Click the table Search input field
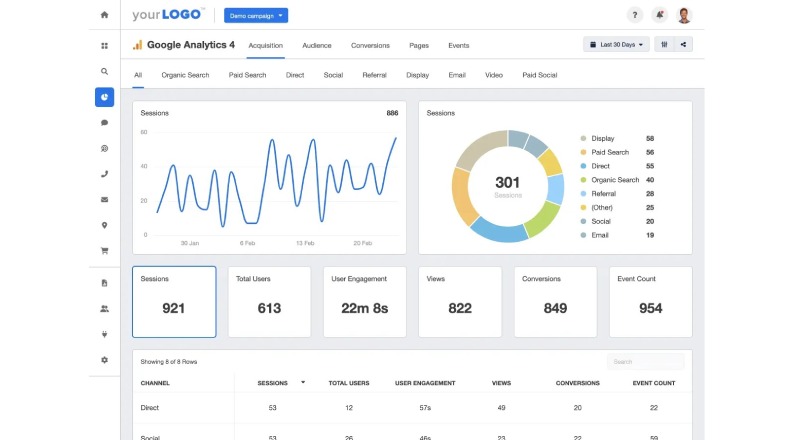This screenshot has height=440, width=794. 646,362
